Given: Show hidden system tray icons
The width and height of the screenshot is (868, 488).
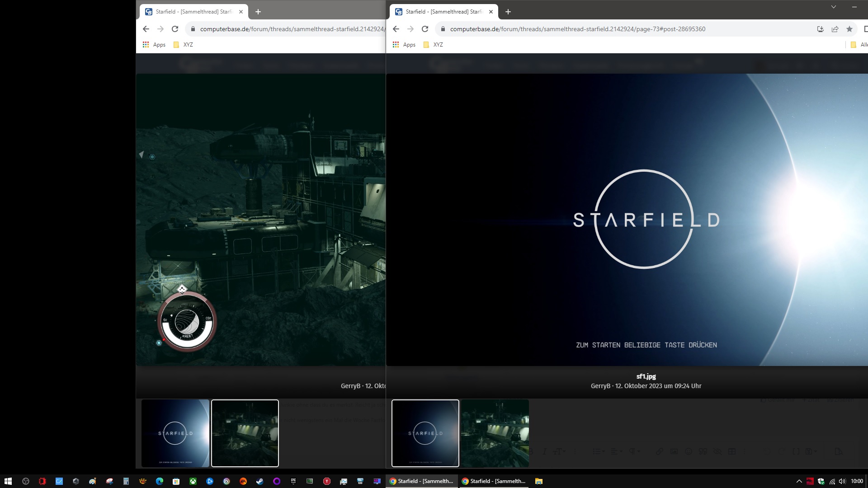Looking at the screenshot, I should 799,481.
